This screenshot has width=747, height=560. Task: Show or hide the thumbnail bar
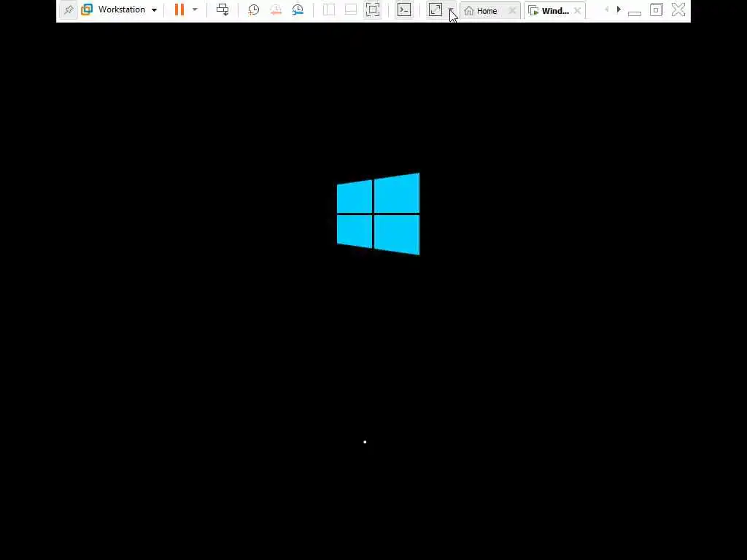(x=351, y=9)
